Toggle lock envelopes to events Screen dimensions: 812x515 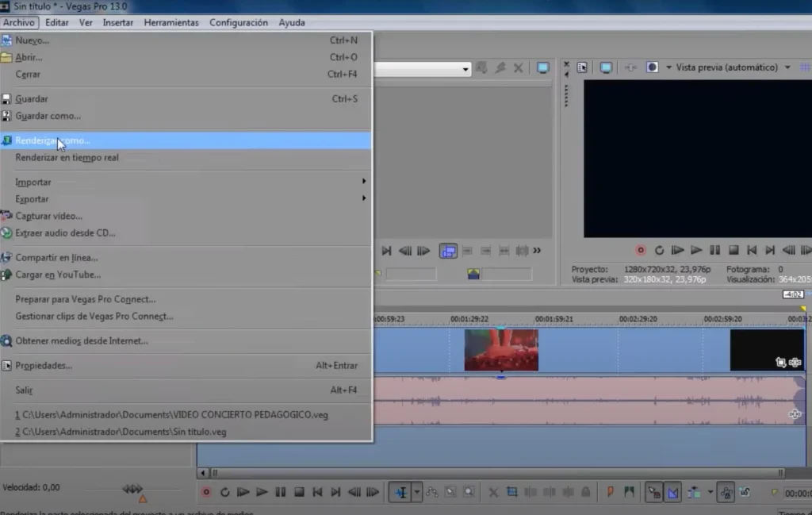[726, 492]
